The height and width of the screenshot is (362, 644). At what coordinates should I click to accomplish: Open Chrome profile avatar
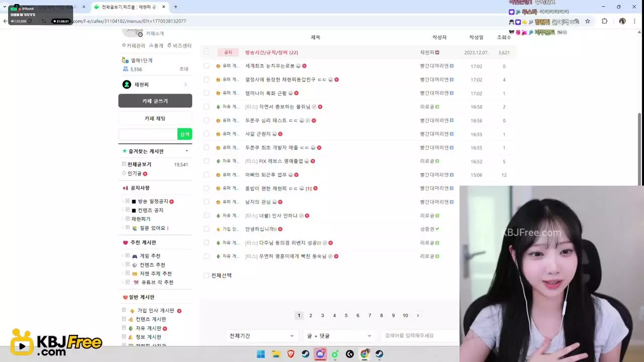pos(622,21)
